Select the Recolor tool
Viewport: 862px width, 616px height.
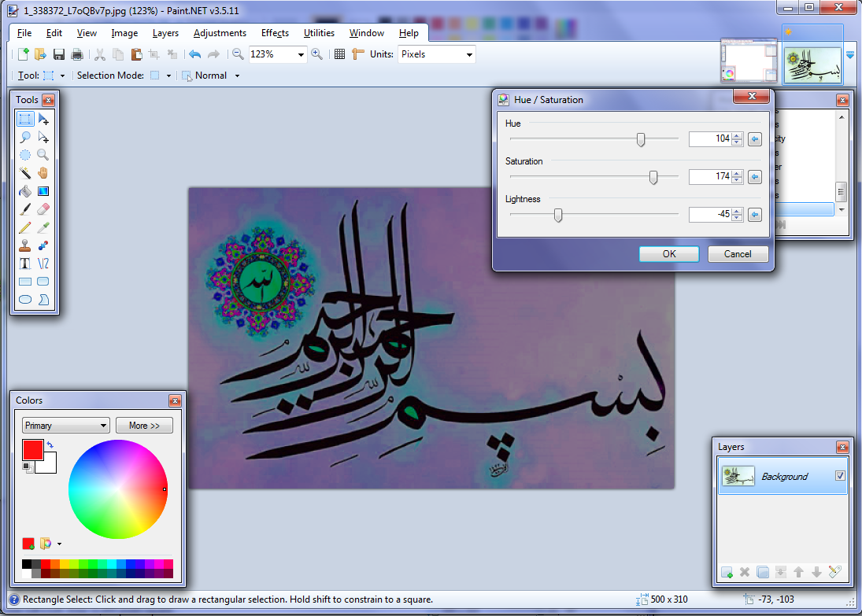point(43,245)
